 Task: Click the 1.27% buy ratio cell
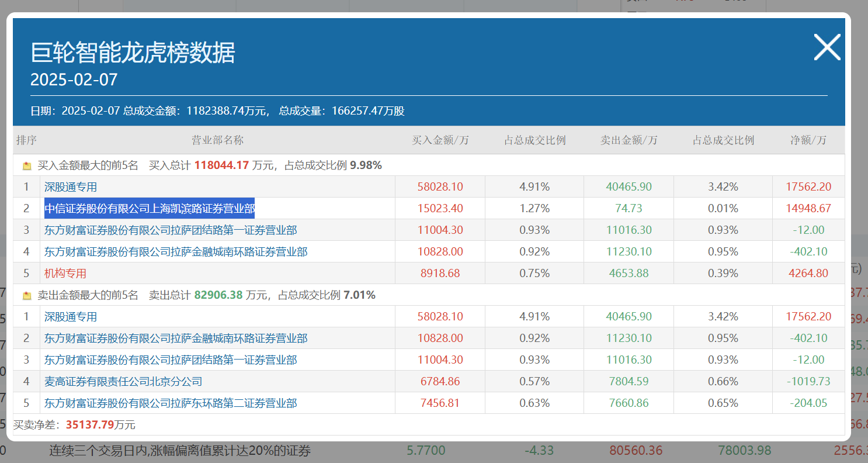point(534,209)
